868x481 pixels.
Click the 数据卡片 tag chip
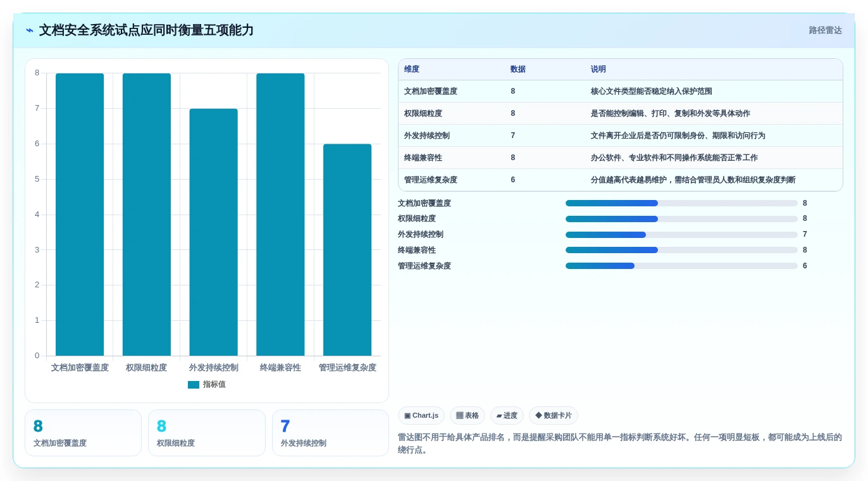pos(554,416)
